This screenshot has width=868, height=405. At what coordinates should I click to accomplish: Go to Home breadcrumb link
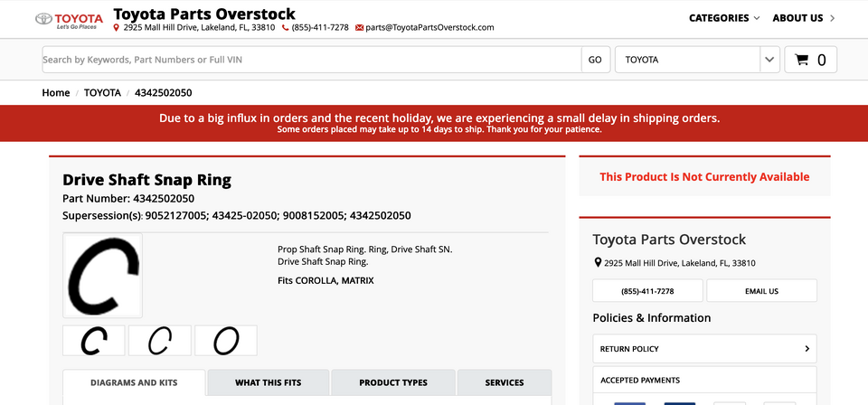click(56, 93)
